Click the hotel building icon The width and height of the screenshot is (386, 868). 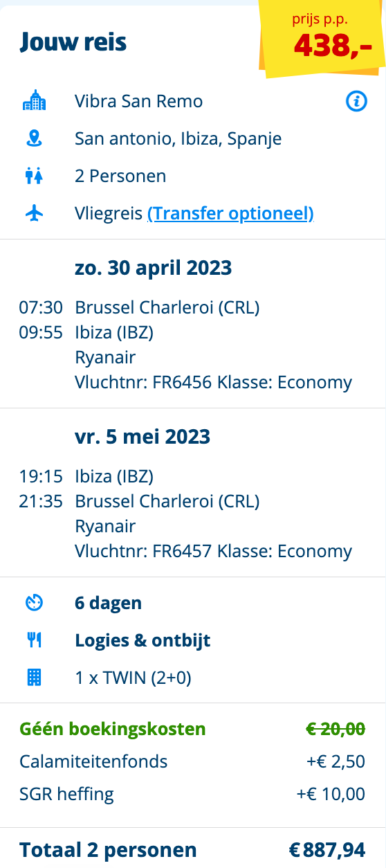(34, 102)
